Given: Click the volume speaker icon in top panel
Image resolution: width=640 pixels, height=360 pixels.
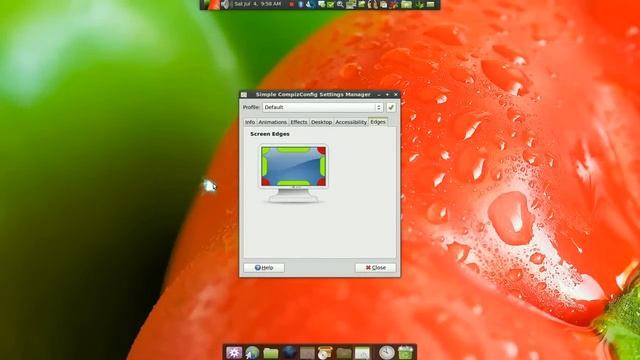Looking at the screenshot, I should click(225, 4).
